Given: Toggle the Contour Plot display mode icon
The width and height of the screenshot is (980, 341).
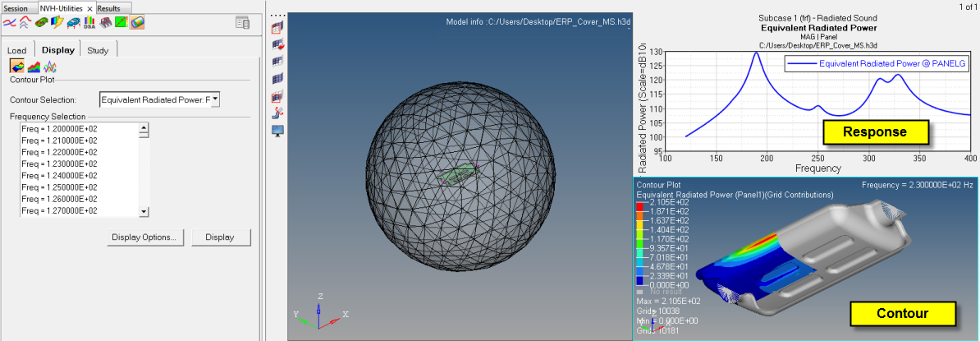Looking at the screenshot, I should (x=17, y=67).
